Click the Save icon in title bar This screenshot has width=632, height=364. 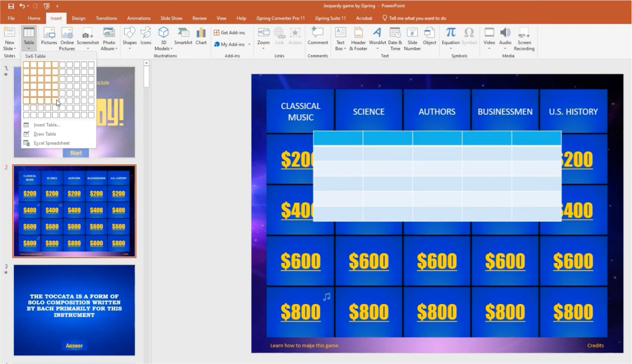pyautogui.click(x=11, y=6)
